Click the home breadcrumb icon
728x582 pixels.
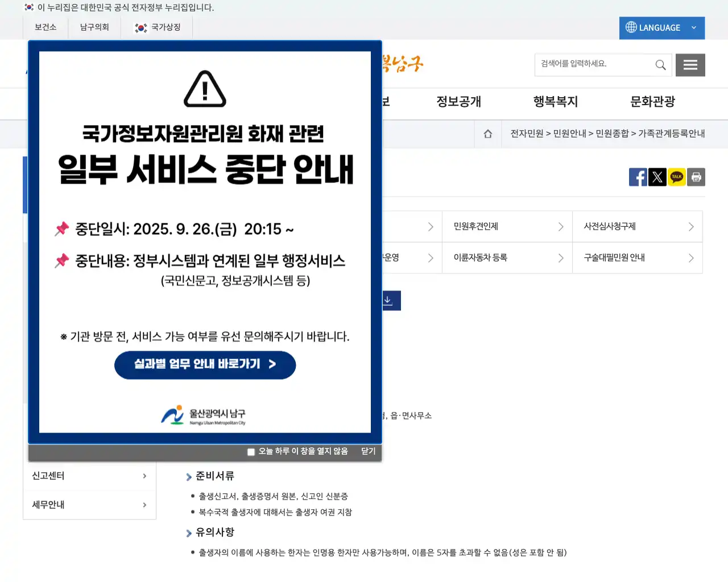488,134
